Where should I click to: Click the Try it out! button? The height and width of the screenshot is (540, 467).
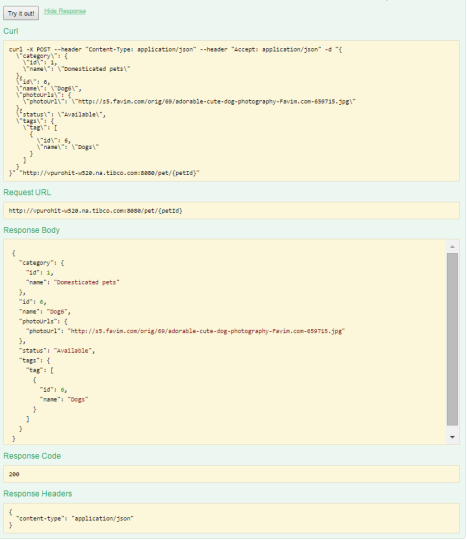point(21,13)
